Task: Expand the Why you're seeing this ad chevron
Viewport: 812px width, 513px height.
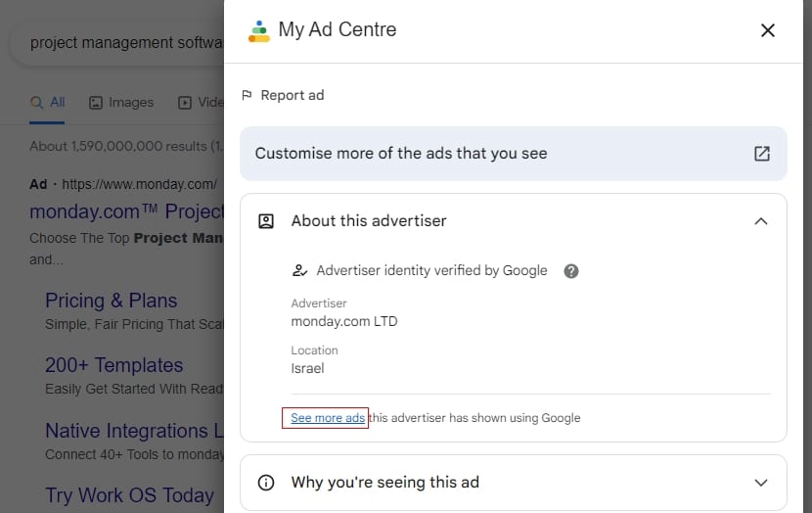Action: pyautogui.click(x=760, y=483)
